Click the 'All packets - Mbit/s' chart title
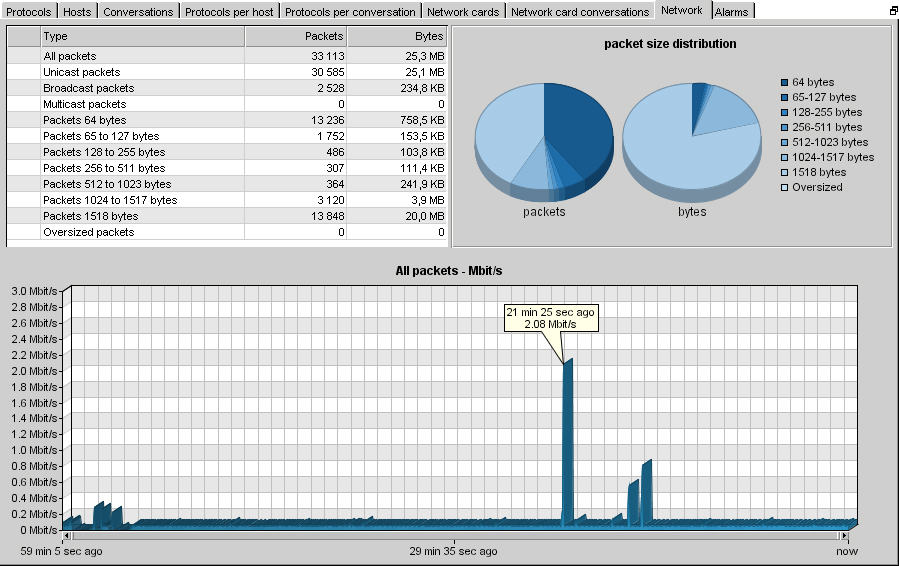 coord(449,271)
